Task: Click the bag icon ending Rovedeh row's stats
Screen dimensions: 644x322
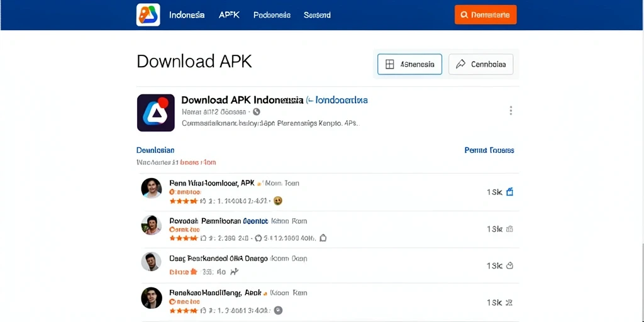Action: click(323, 238)
